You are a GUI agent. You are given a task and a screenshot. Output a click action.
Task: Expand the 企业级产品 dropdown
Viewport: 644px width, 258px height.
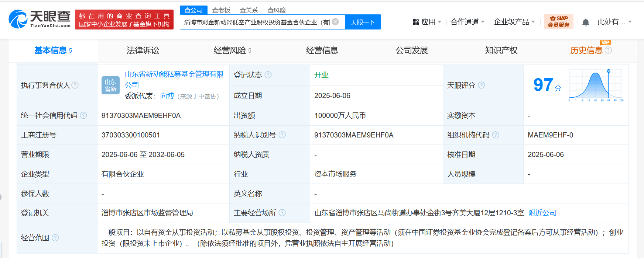pos(514,22)
